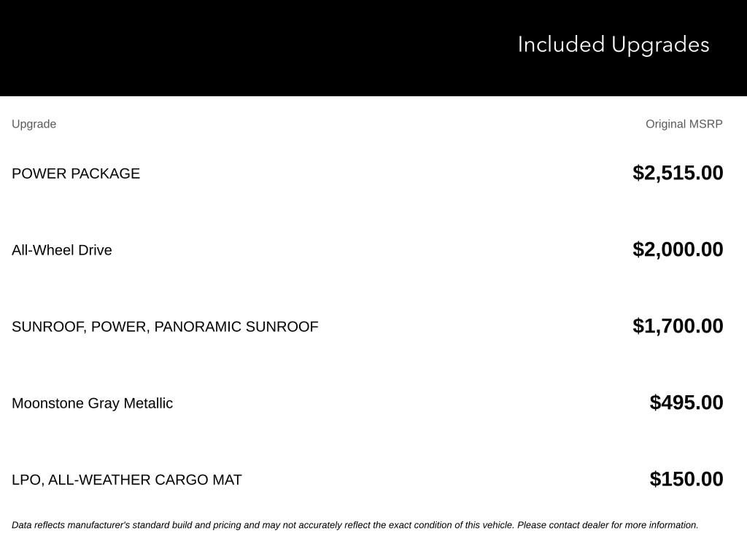The height and width of the screenshot is (560, 747).
Task: Click the All-Wheel Drive upgrade label
Action: (x=62, y=250)
